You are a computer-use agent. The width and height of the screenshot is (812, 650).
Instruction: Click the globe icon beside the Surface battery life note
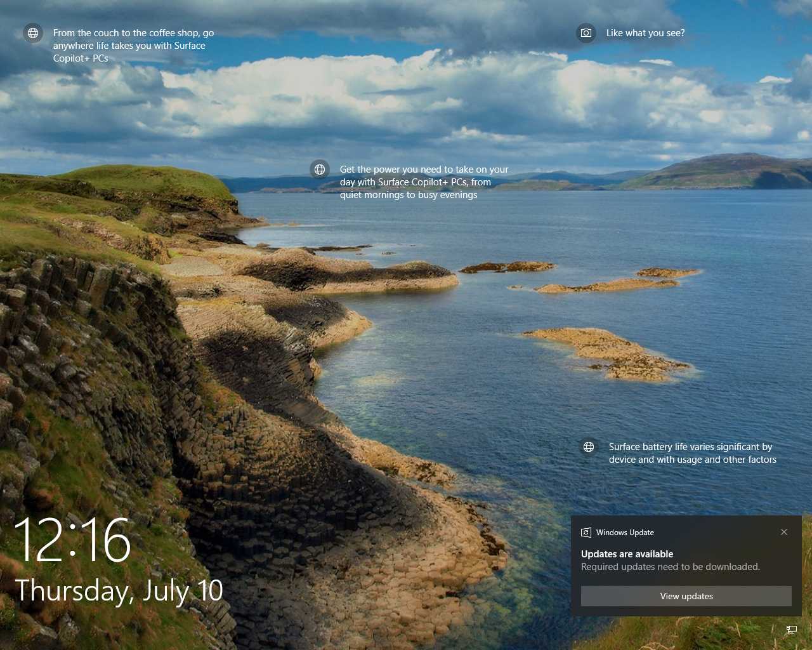point(589,447)
